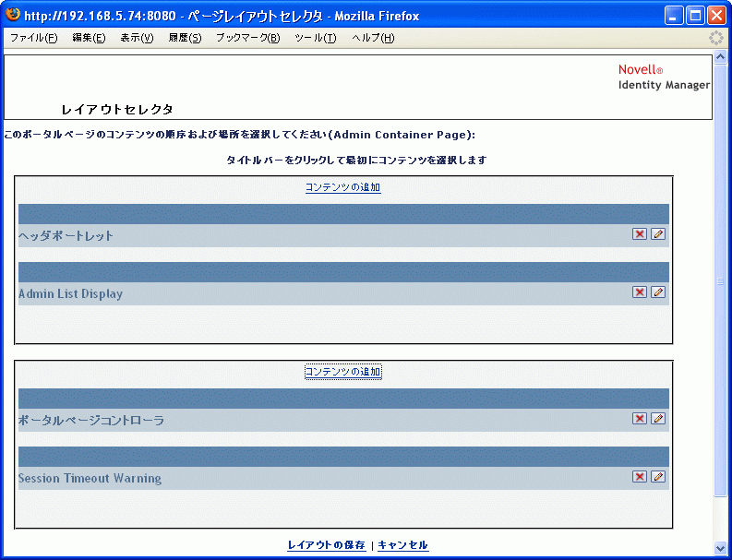Click the vertical scrollbar thumb

pyautogui.click(x=720, y=280)
